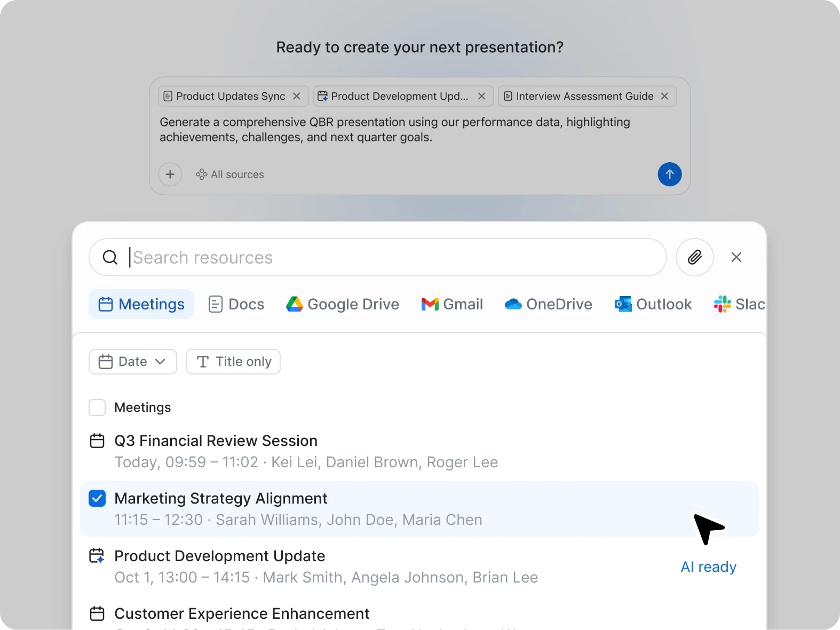The image size is (840, 630).
Task: Toggle the Title only filter
Action: click(233, 362)
